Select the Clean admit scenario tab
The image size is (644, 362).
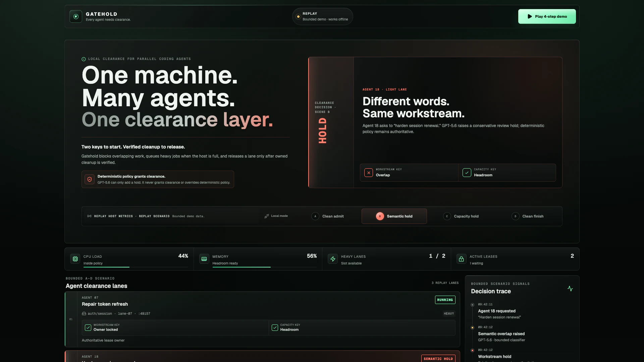[328, 216]
